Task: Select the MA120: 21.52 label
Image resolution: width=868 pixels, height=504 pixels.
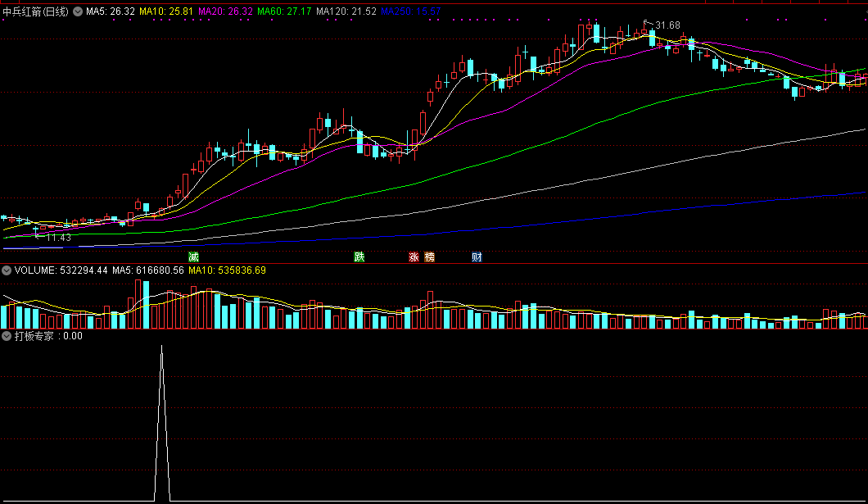Action: point(346,11)
